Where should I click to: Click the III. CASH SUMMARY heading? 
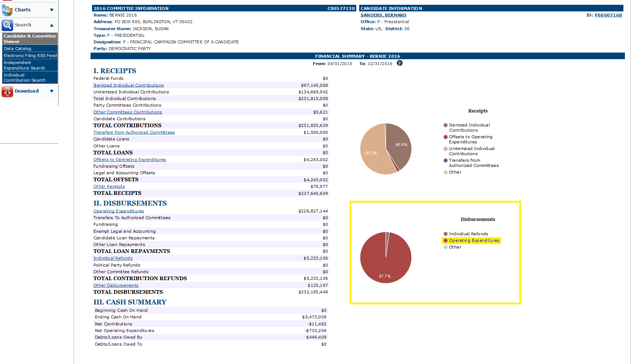[x=130, y=302]
